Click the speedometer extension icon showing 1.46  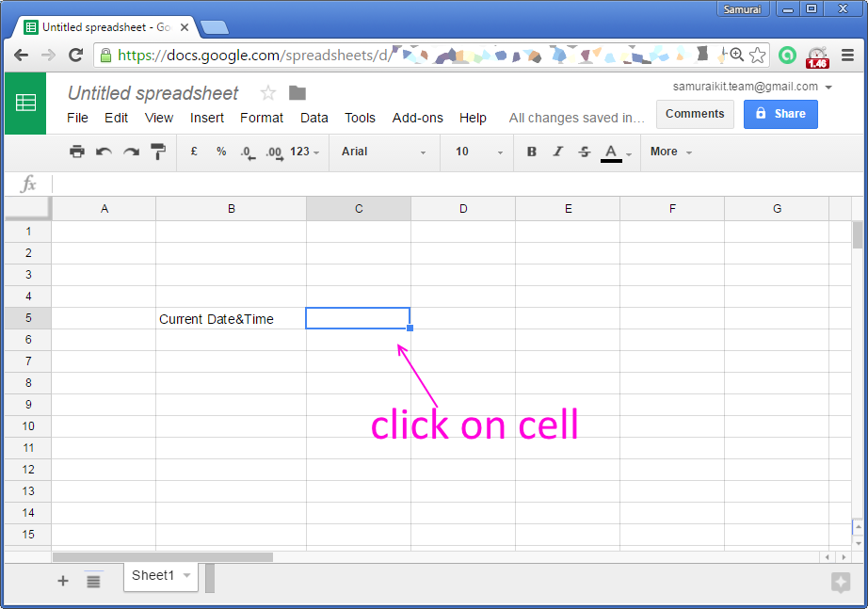tap(817, 57)
